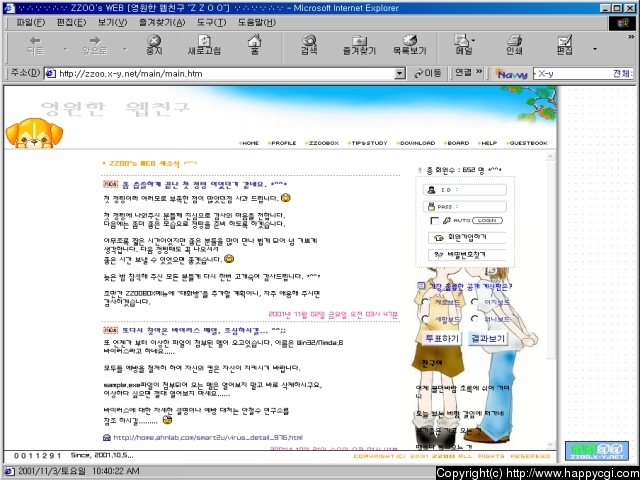Open the dropdown arrow beside 편집

595,49
